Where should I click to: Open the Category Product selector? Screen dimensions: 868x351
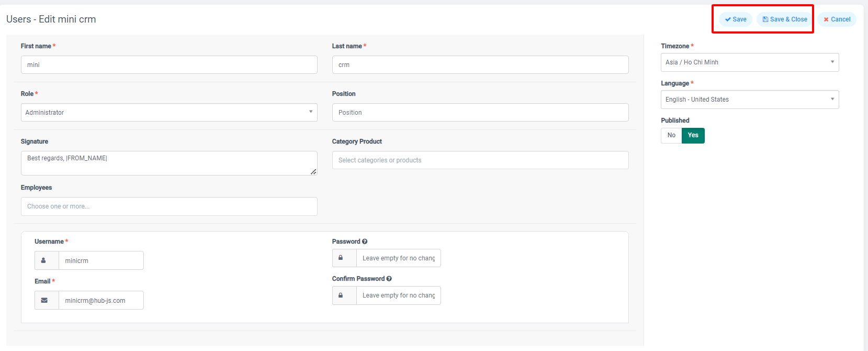click(480, 160)
